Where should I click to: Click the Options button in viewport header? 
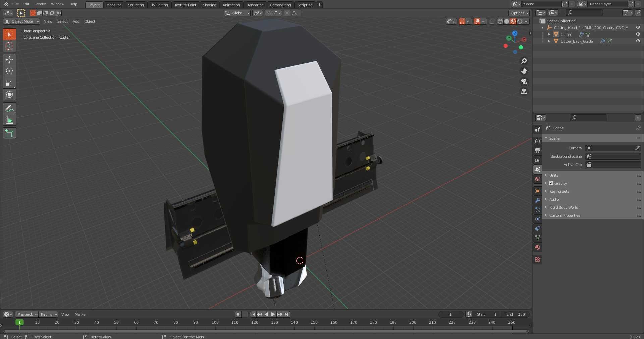[x=519, y=13]
